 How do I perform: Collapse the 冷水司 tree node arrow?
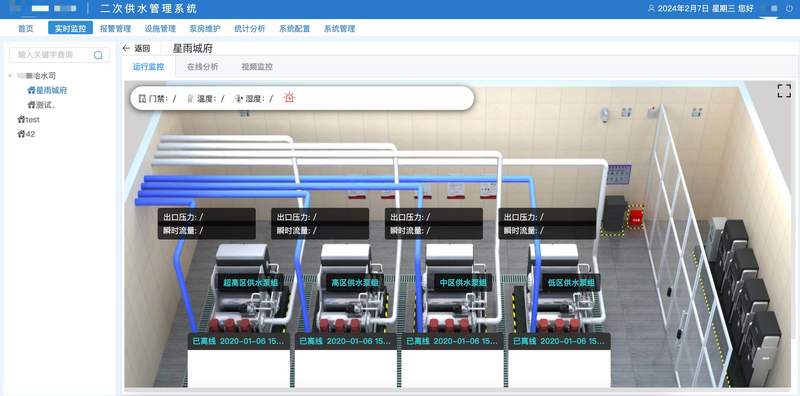[10, 76]
